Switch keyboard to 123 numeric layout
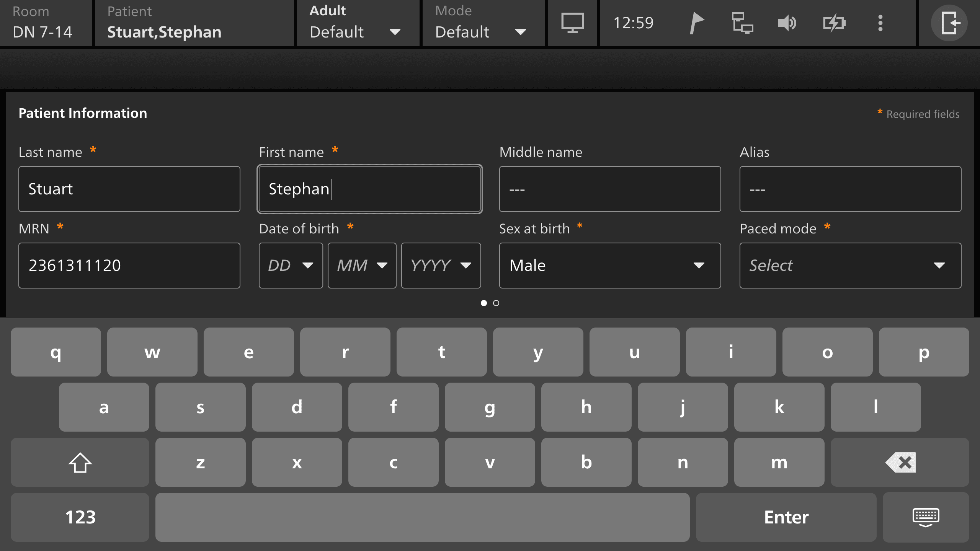This screenshot has height=551, width=980. click(x=80, y=517)
